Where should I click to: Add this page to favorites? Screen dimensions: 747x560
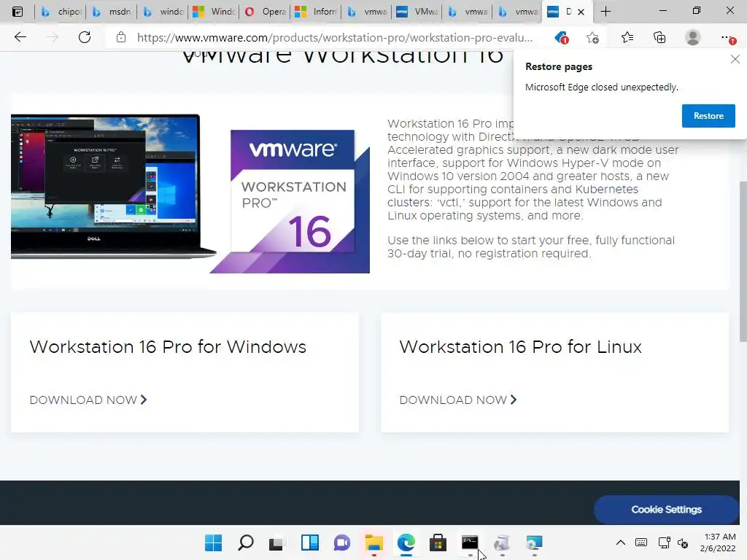[593, 37]
